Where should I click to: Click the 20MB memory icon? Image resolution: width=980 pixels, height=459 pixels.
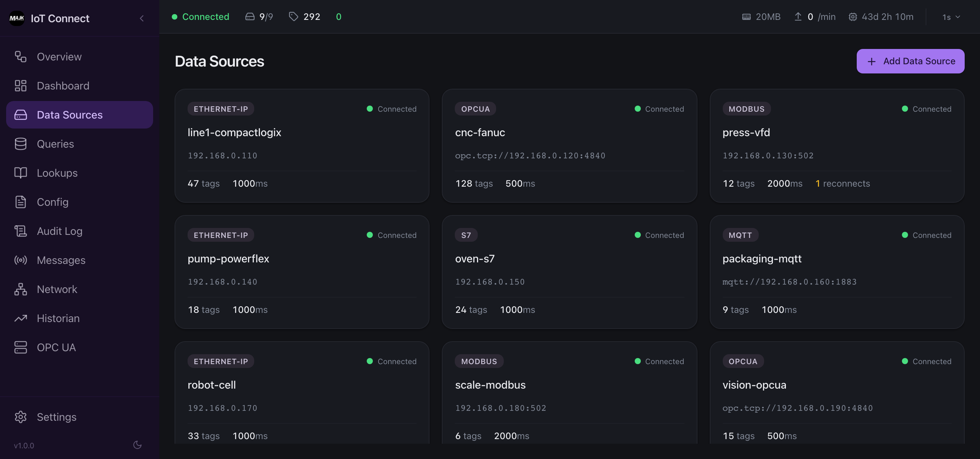[x=746, y=17]
